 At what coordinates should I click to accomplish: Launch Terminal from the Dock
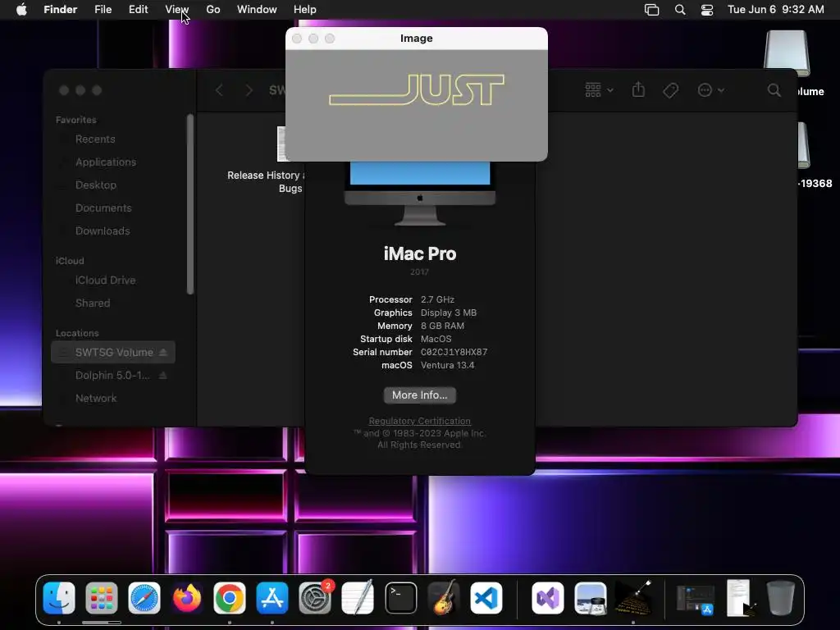coord(400,598)
